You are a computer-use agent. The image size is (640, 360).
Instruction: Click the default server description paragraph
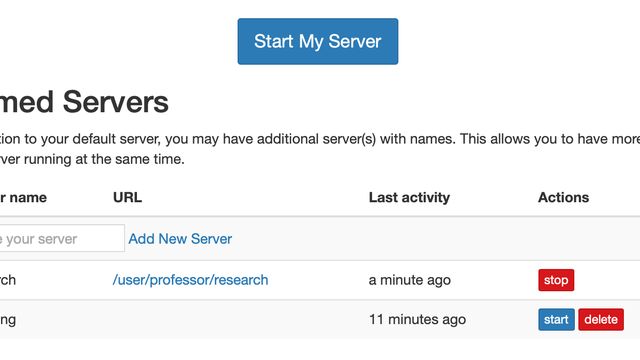coord(320,149)
